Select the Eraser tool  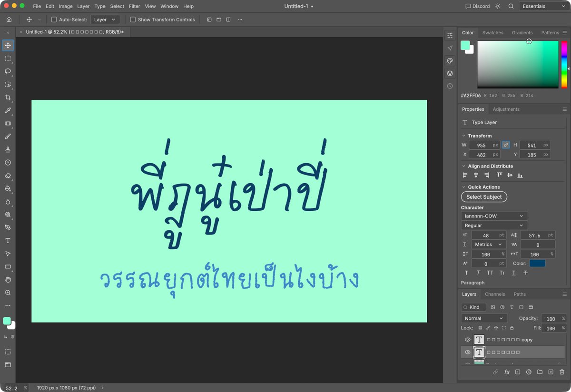click(x=8, y=176)
